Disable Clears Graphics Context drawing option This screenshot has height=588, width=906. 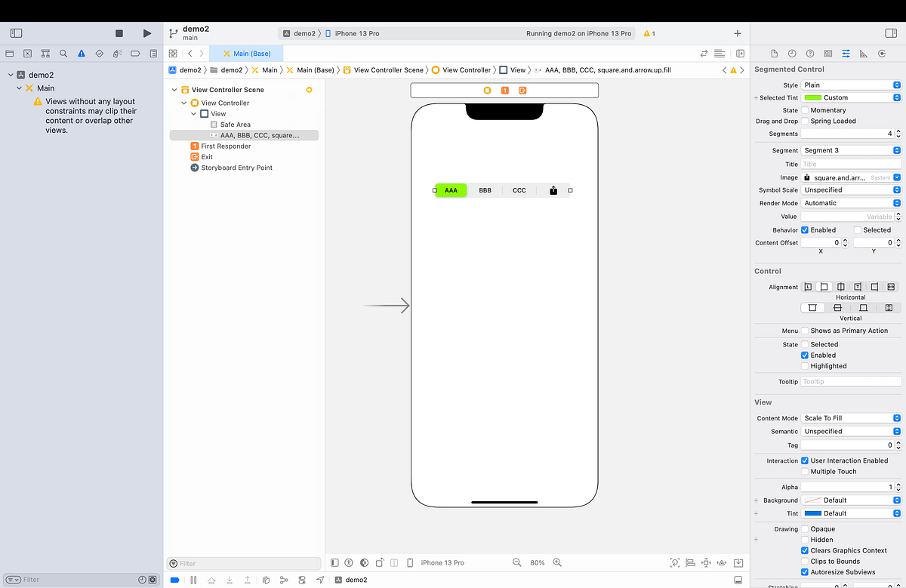point(803,550)
